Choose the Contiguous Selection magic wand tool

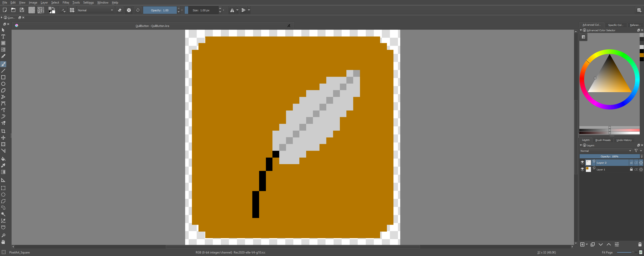click(3, 214)
